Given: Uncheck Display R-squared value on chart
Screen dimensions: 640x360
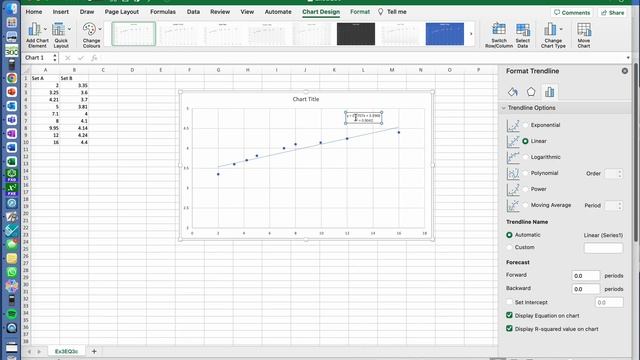Looking at the screenshot, I should click(509, 328).
